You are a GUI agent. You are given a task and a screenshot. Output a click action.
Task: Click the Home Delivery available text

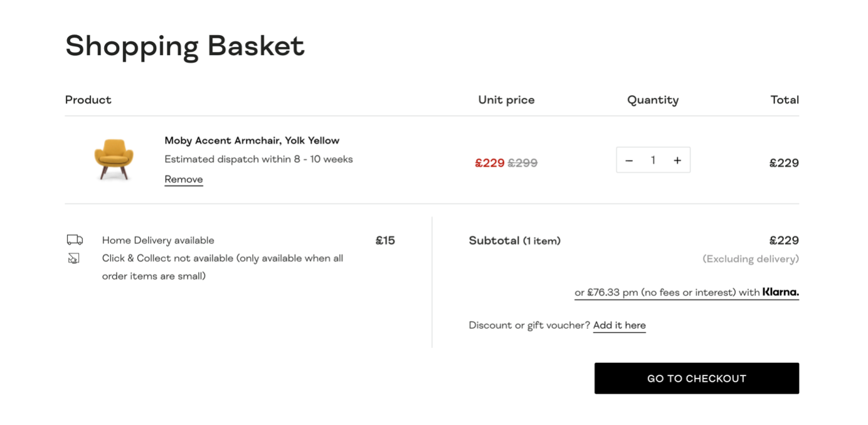point(158,240)
